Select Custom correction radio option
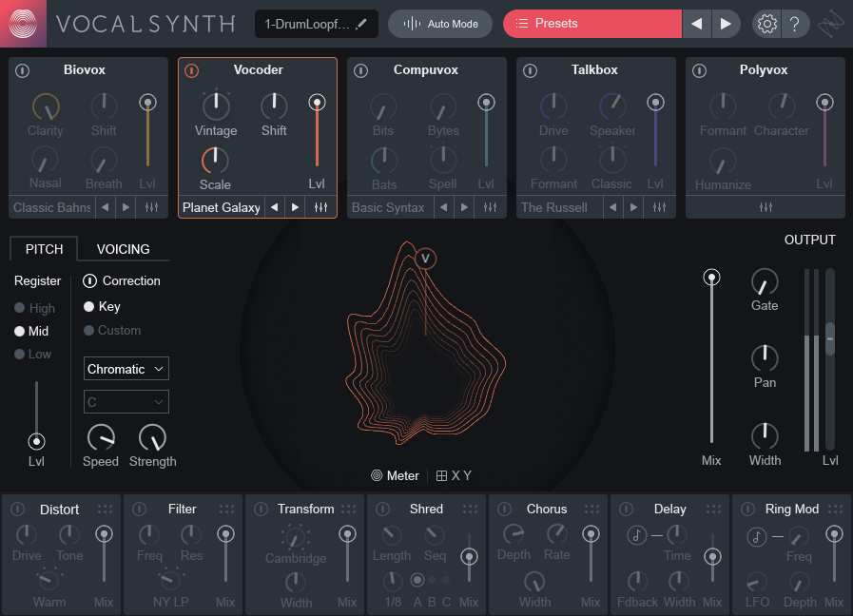This screenshot has width=853, height=616. (88, 330)
